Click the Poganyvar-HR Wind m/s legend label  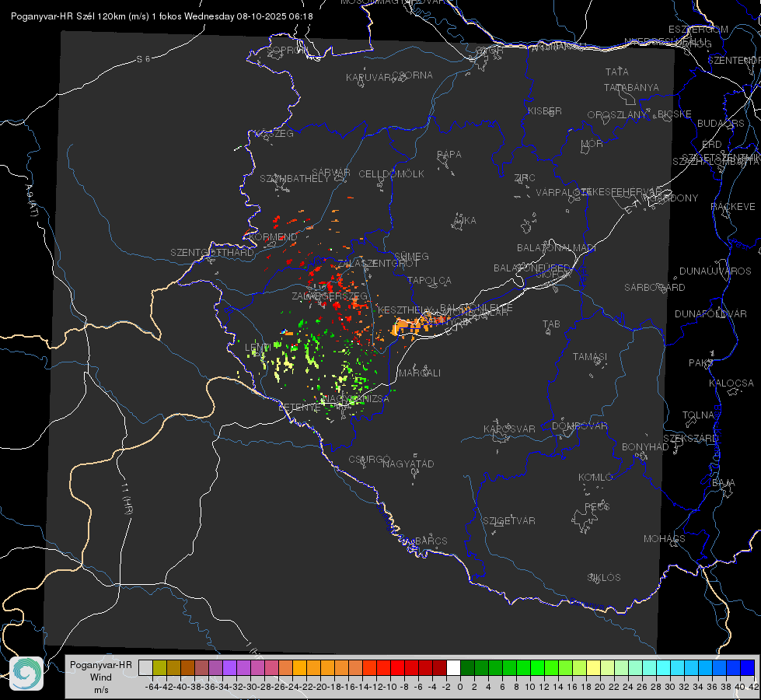coord(101,677)
